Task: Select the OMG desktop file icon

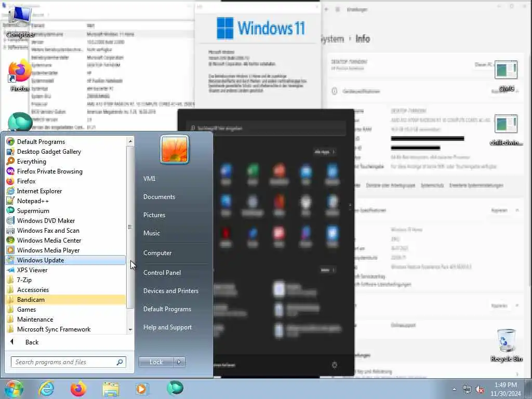Action: [x=506, y=76]
